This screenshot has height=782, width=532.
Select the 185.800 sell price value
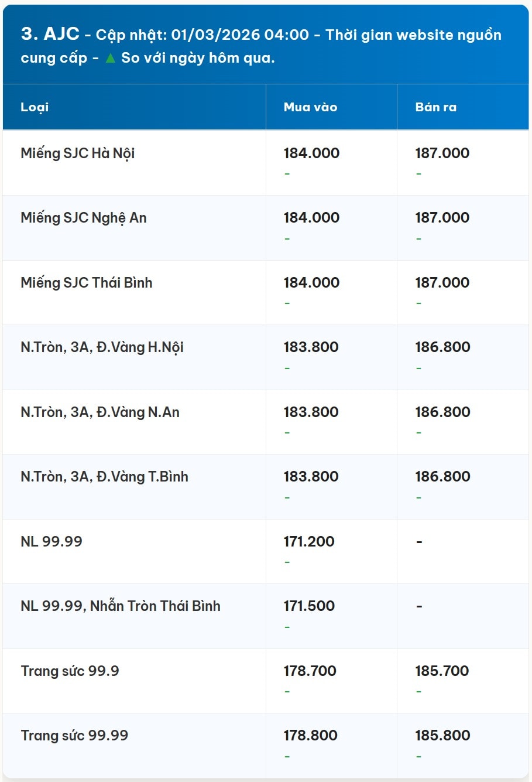[x=442, y=736]
